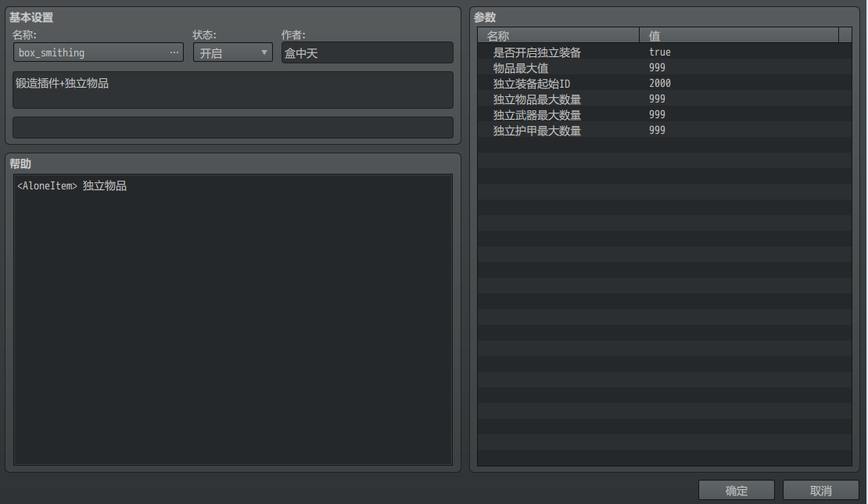The image size is (868, 504).
Task: Click the description box 锻造插件+独立物品
Action: (233, 90)
